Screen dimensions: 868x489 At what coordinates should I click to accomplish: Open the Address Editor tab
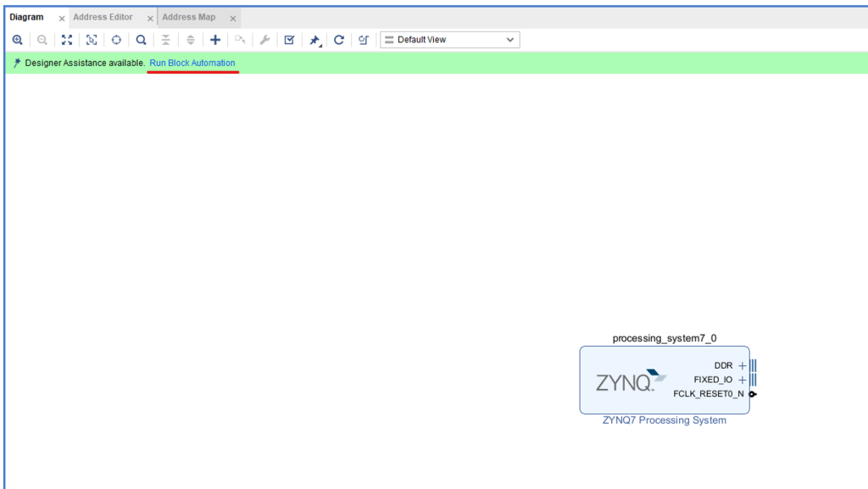[103, 17]
